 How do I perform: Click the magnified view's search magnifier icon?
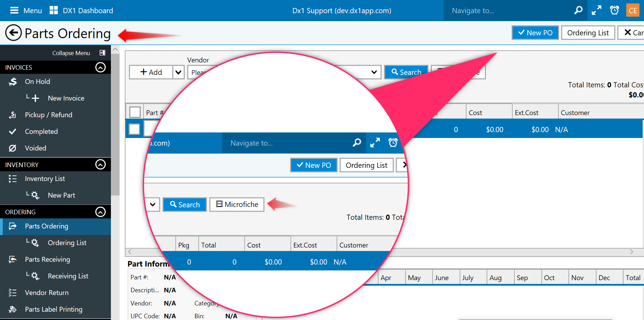point(357,143)
